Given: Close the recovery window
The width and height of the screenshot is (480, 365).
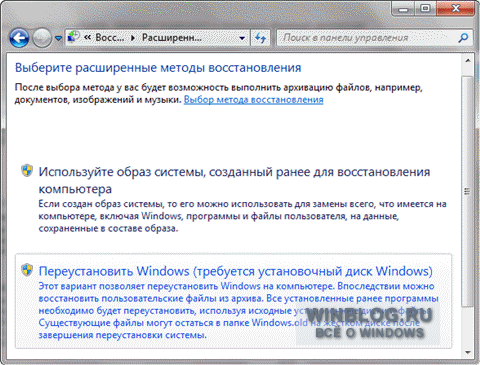Looking at the screenshot, I should 455,9.
